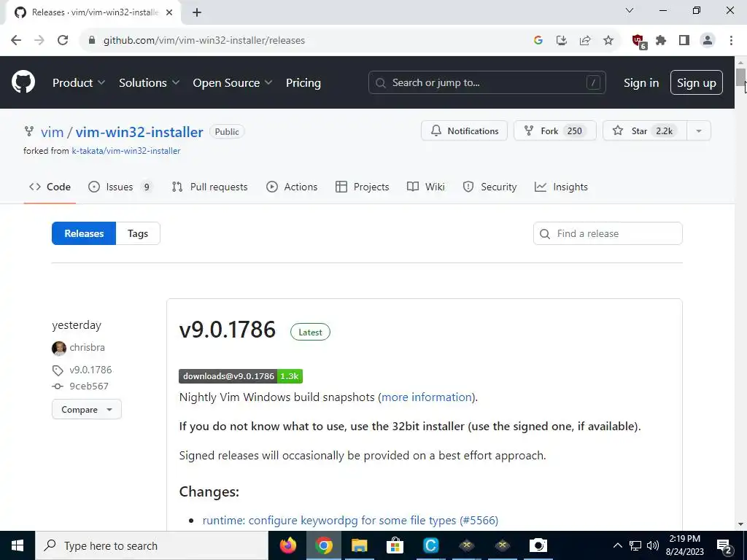Click the padlock site info icon
The image size is (747, 560).
pyautogui.click(x=92, y=41)
